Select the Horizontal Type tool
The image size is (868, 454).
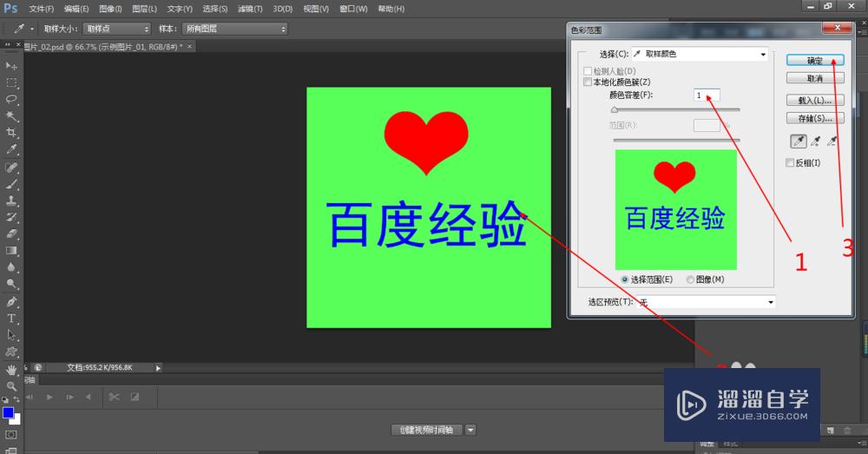(11, 319)
